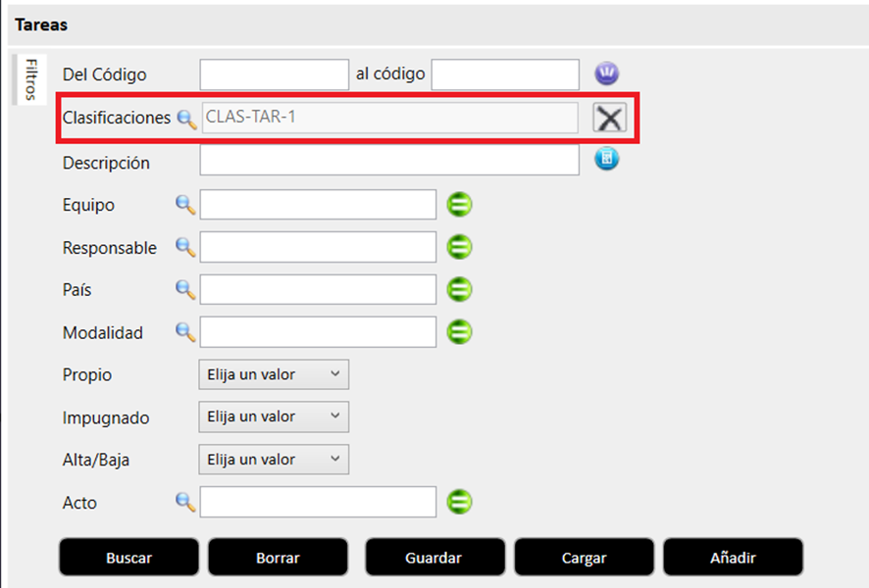
Task: Focus the Descripción text field
Action: (389, 160)
